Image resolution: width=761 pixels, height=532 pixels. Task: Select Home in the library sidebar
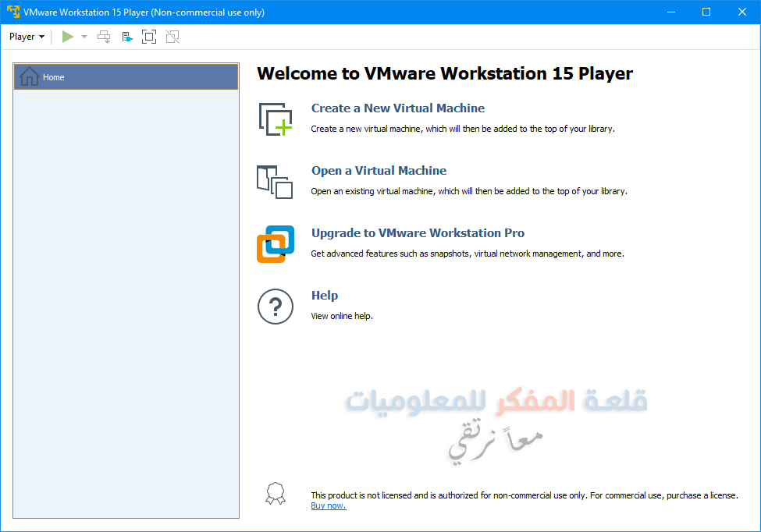pos(126,77)
